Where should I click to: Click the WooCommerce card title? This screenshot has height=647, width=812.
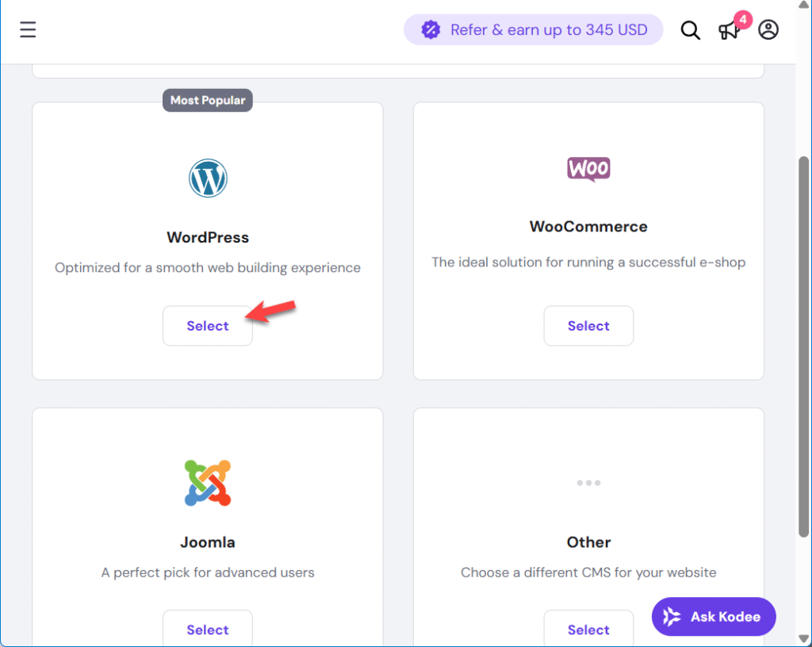(x=588, y=227)
